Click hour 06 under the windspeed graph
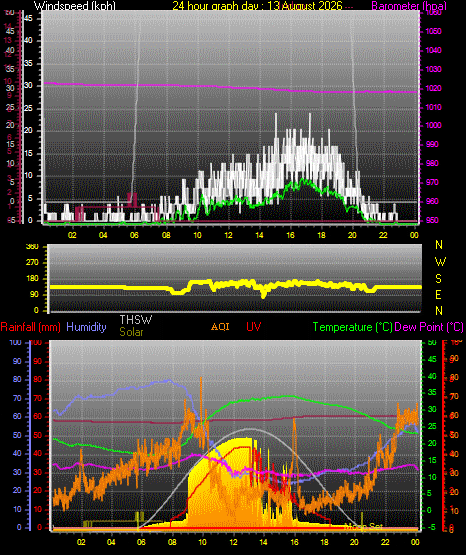This screenshot has width=466, height=555. point(134,235)
